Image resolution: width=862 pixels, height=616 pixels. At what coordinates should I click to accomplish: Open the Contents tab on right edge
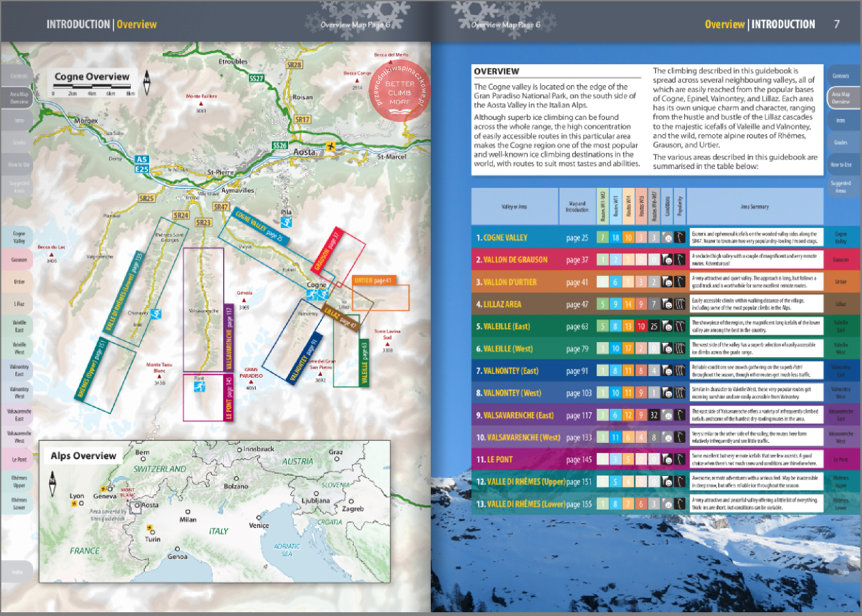(x=841, y=76)
